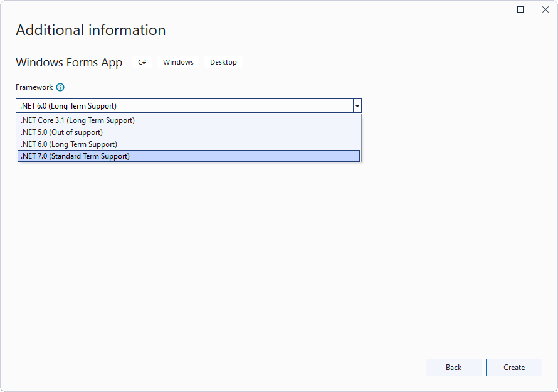Select .NET 5.0 (Out of support)
Image resolution: width=558 pixels, height=392 pixels.
click(189, 132)
